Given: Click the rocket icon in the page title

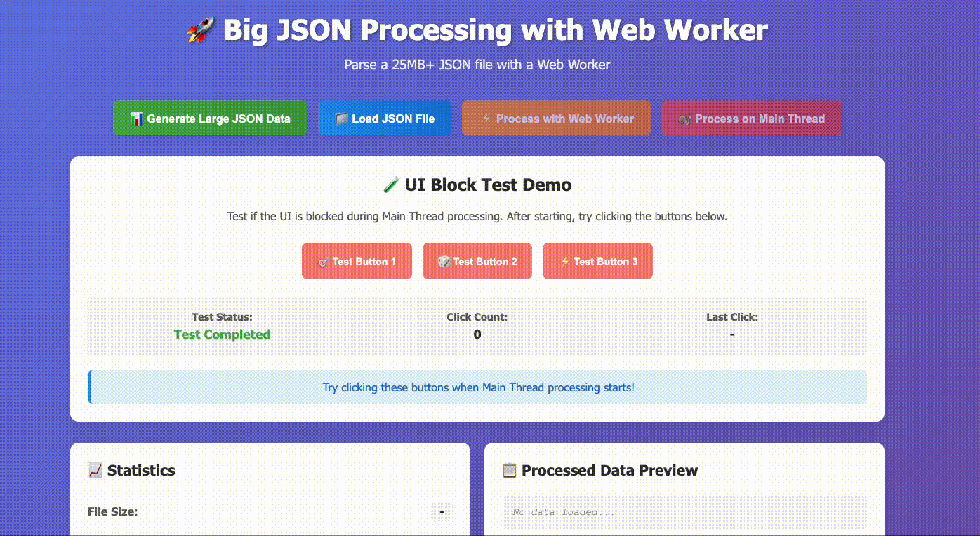Looking at the screenshot, I should pos(199,29).
